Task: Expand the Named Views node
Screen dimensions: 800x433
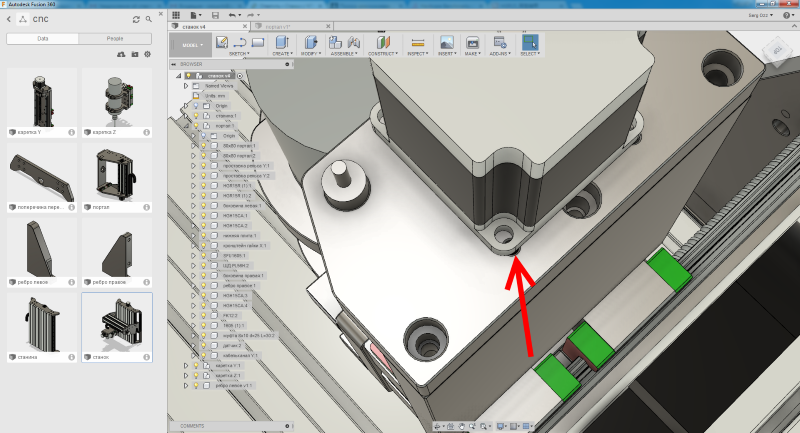Action: [186, 86]
